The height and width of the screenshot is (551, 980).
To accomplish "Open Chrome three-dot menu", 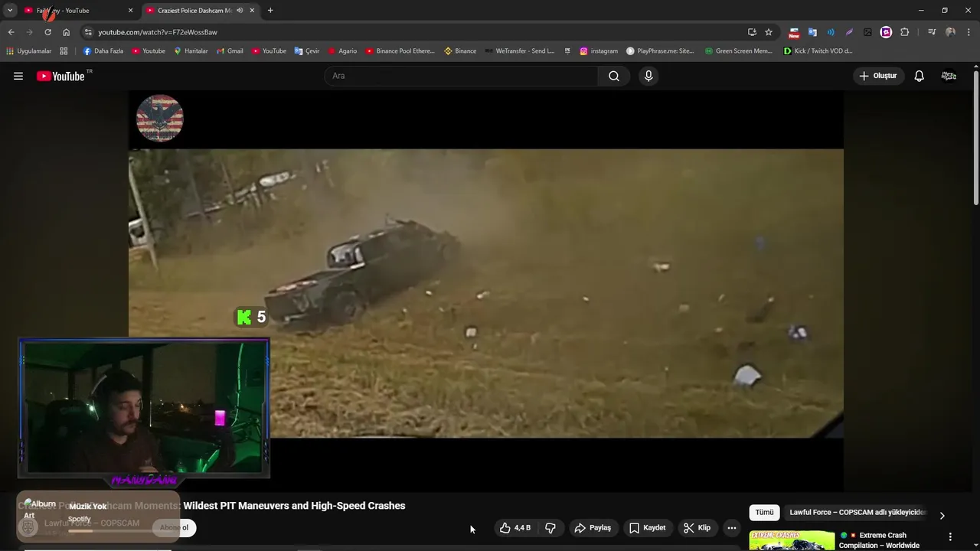I will tap(968, 32).
